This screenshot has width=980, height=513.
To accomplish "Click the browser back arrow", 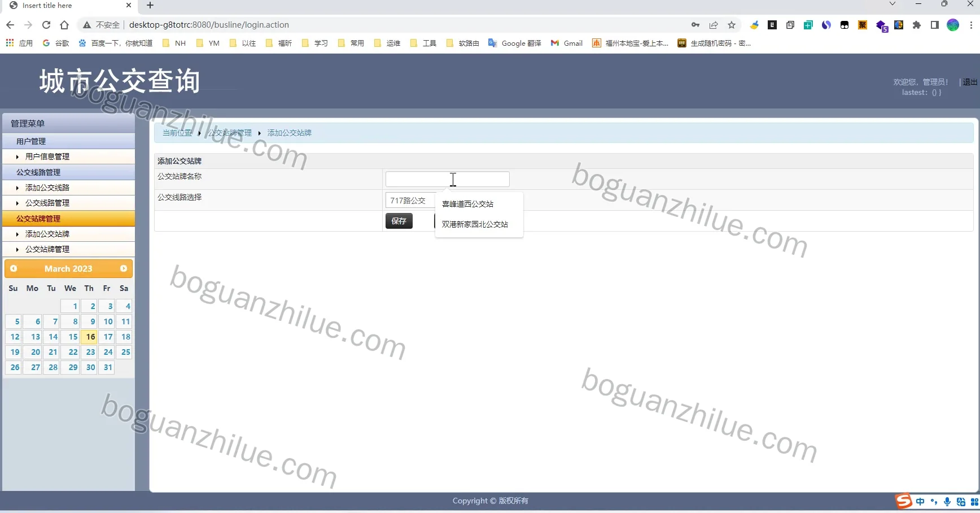I will [x=10, y=25].
